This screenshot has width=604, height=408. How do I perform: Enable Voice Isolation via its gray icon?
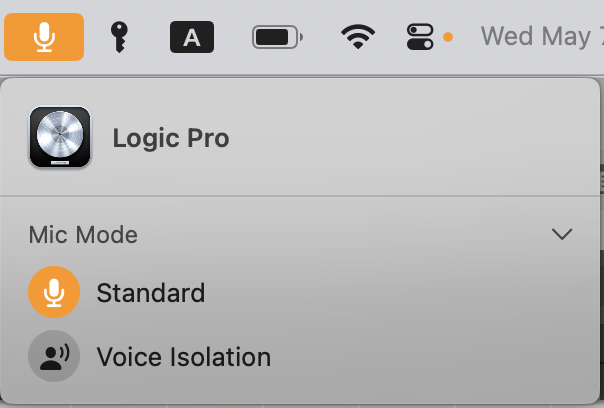pyautogui.click(x=54, y=356)
